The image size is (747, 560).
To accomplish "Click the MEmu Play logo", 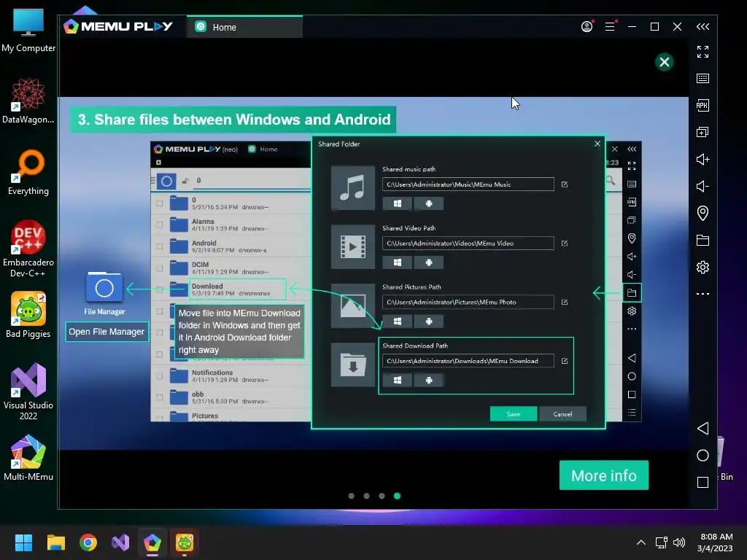I will tap(118, 27).
